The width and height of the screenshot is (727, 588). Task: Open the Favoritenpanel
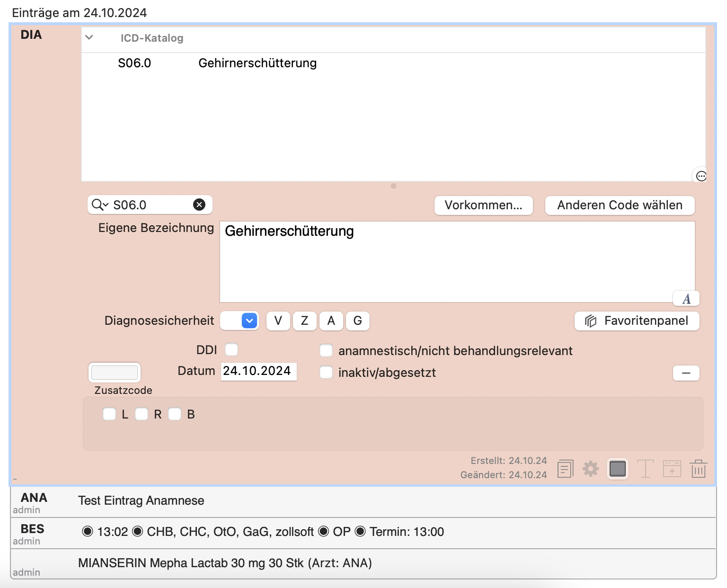point(637,321)
